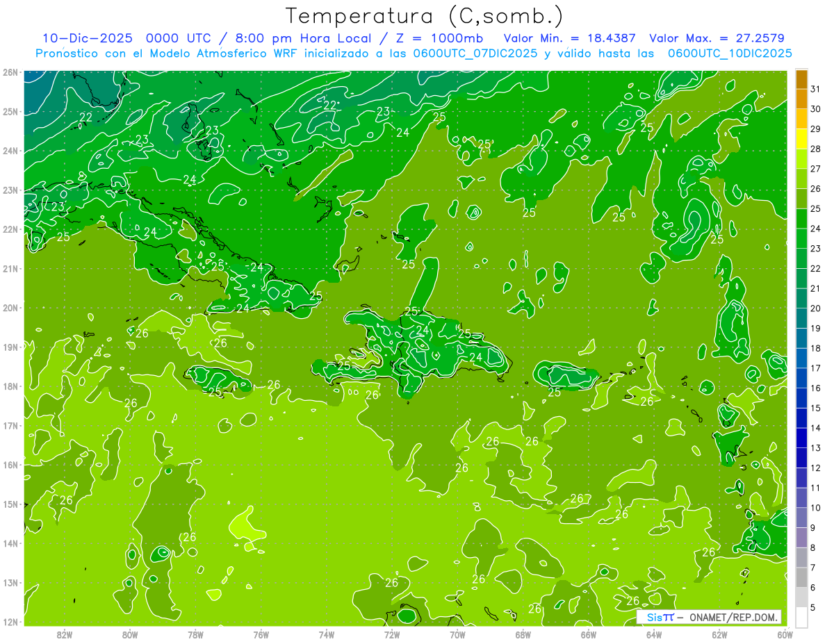This screenshot has width=834, height=644.
Task: Click the SisPi logo in the credit box
Action: [x=660, y=617]
